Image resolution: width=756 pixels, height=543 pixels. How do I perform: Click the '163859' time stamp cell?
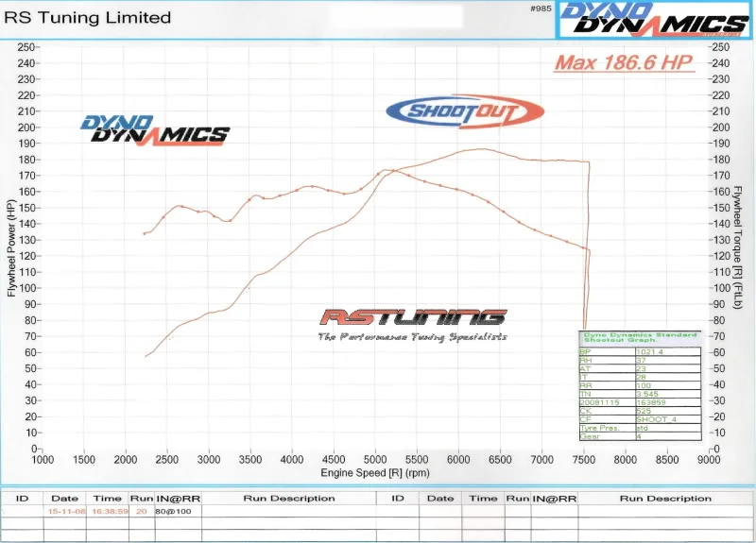tap(651, 402)
